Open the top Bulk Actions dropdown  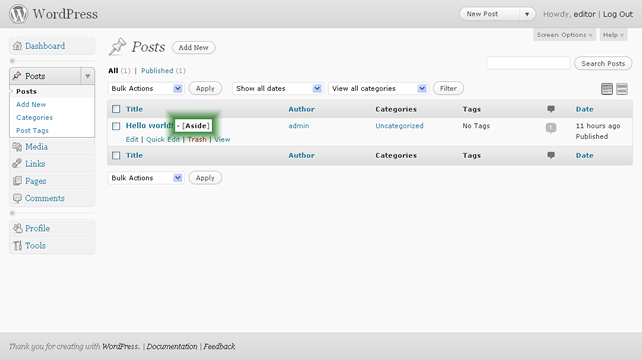146,88
